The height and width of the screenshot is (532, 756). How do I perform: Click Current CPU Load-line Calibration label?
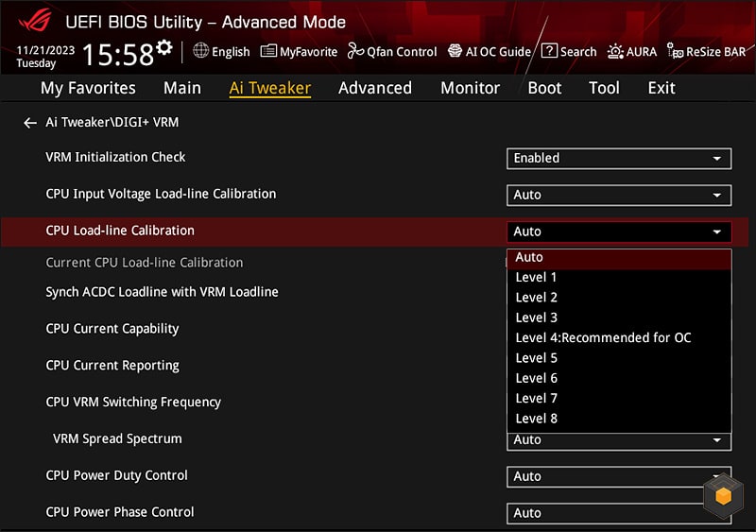click(x=145, y=263)
